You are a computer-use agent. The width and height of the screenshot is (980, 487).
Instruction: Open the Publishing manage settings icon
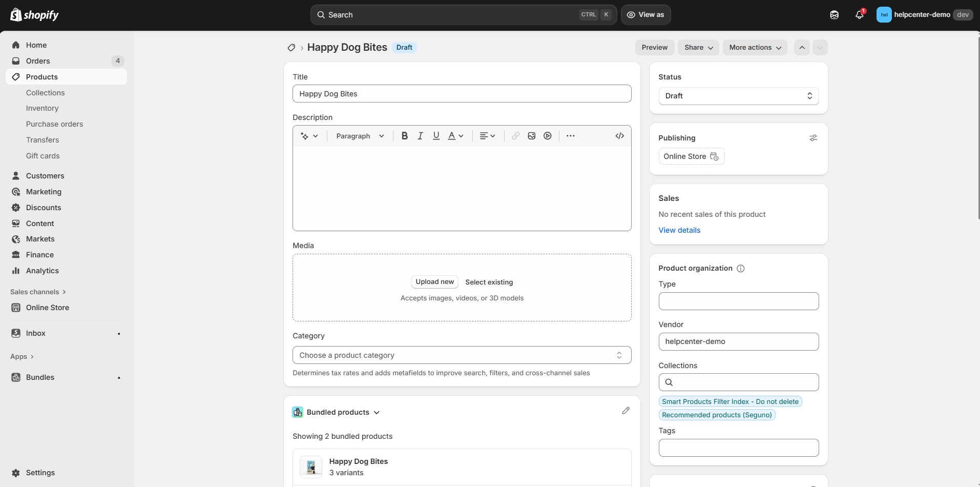[x=813, y=138]
